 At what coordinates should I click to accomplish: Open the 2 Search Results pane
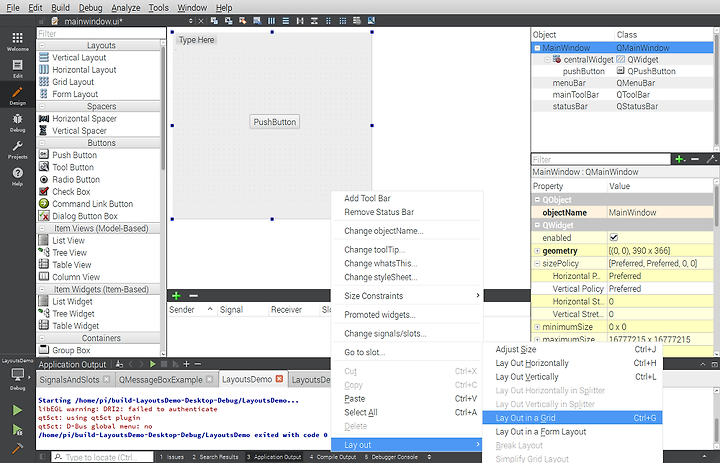[x=215, y=457]
